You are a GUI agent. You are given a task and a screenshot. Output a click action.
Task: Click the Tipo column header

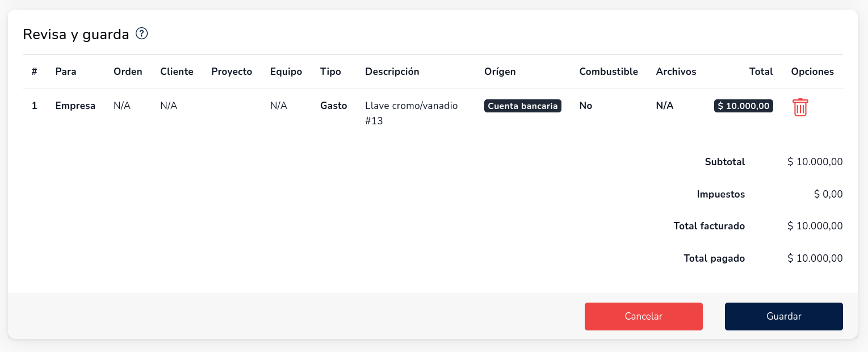(x=330, y=72)
